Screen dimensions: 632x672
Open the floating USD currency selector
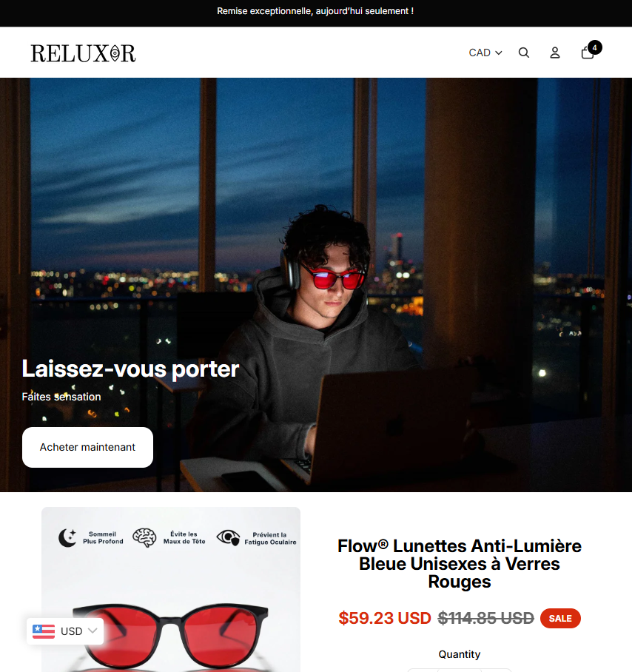coord(65,631)
